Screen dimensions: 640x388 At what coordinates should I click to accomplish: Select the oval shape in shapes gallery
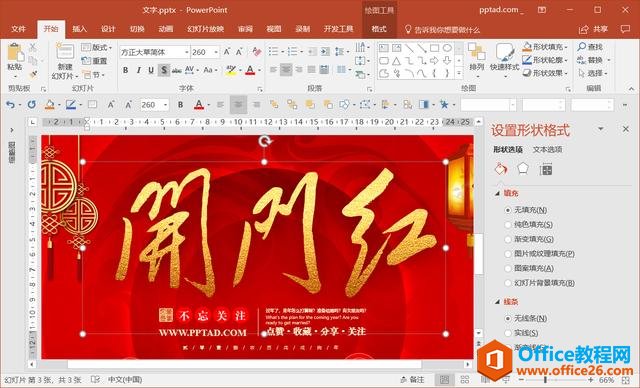pyautogui.click(x=447, y=48)
